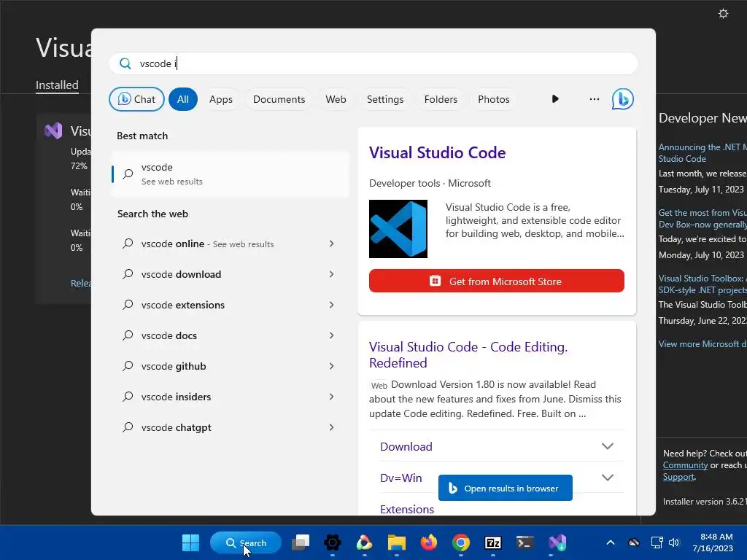Open 'Announcing the .NET' news article link
747x560 pixels.
(703, 153)
